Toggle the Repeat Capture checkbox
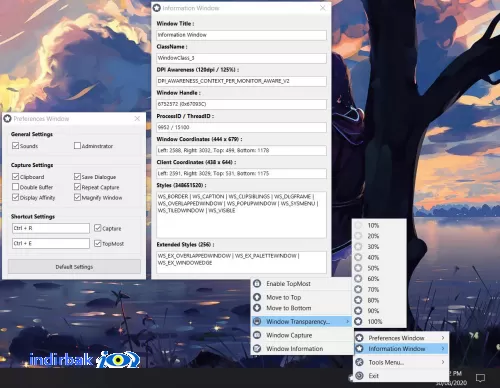The image size is (500, 388). [x=77, y=187]
